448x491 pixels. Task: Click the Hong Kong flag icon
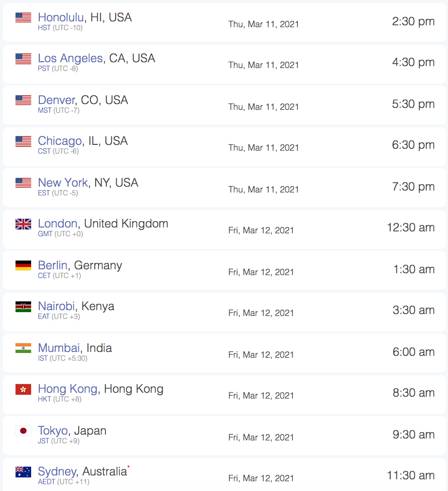pyautogui.click(x=23, y=389)
